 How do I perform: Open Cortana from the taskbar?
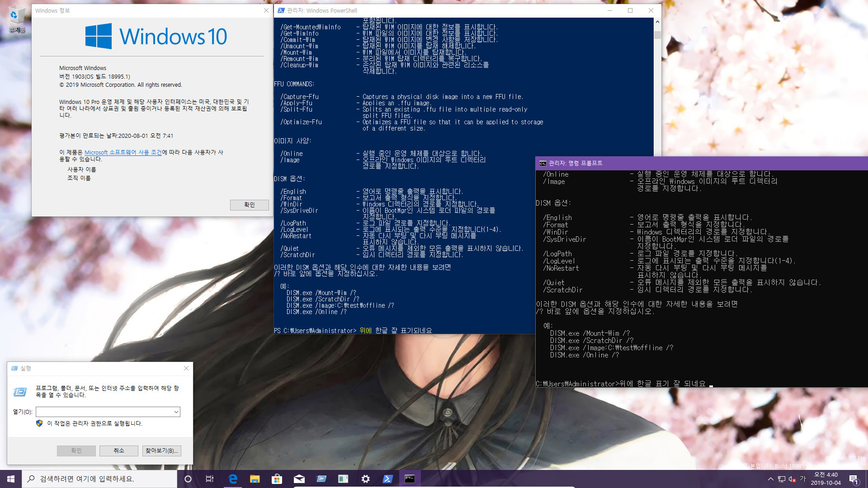pos(188,479)
